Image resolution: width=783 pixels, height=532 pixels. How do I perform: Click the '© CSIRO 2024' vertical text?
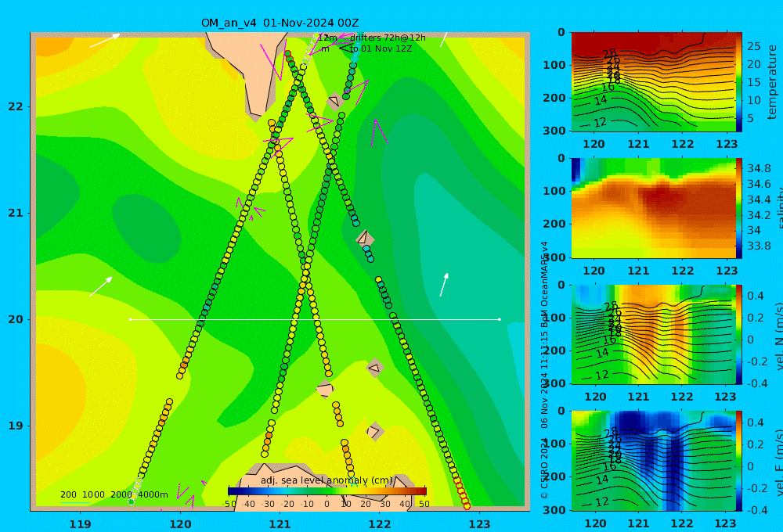(544, 468)
